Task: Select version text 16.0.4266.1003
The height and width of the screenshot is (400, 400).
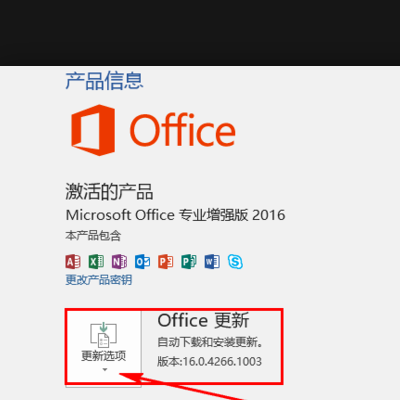Action: (221, 362)
